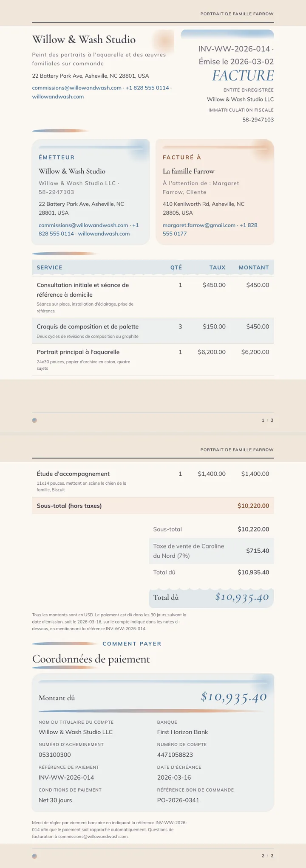Select the MONTANT column header
306x868 pixels.
click(254, 267)
